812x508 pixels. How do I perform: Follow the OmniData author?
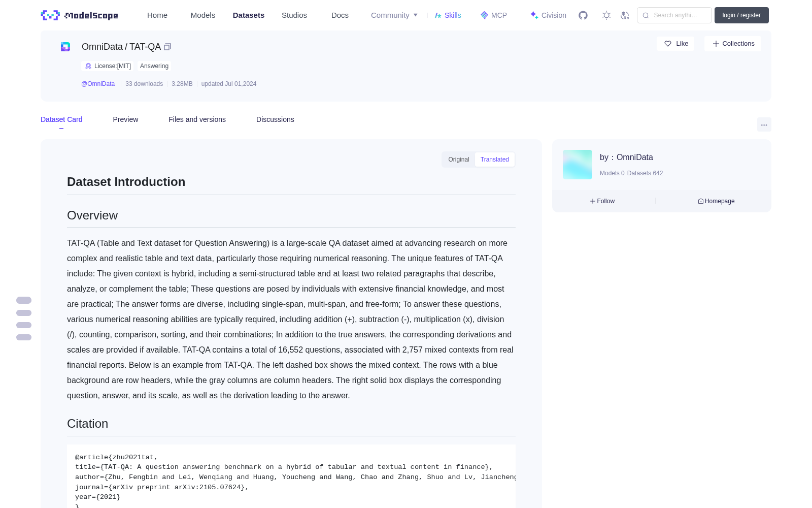[x=602, y=201]
